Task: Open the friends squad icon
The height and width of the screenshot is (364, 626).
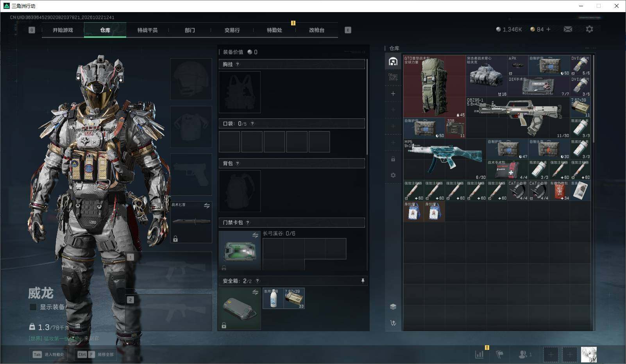Action: coord(525,354)
